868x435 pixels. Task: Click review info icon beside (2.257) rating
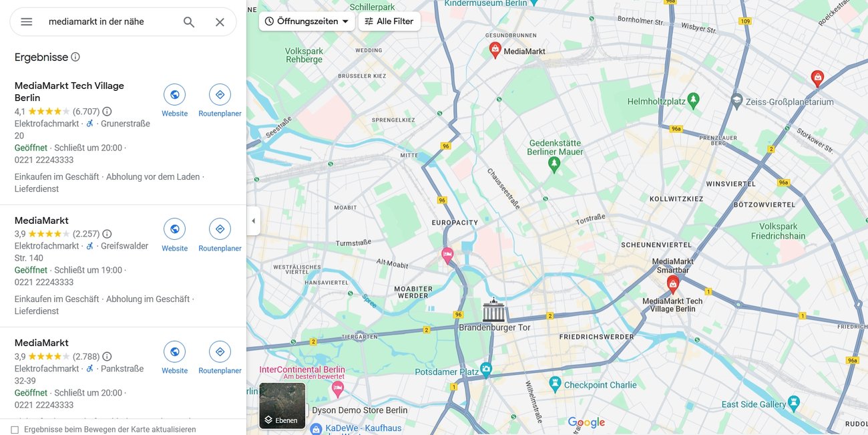[x=107, y=234]
